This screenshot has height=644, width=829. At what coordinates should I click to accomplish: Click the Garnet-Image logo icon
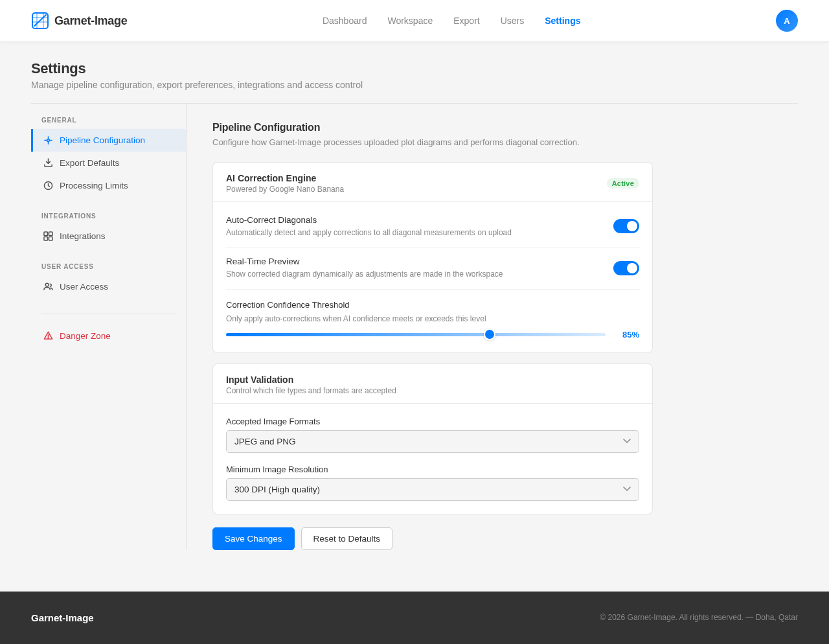pyautogui.click(x=40, y=20)
